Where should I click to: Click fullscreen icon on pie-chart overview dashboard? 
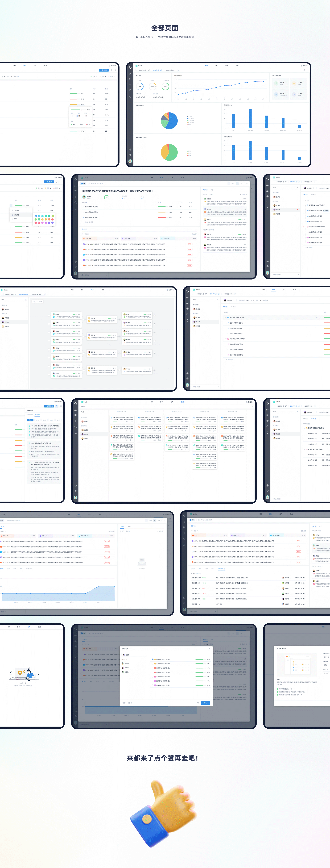308,70
